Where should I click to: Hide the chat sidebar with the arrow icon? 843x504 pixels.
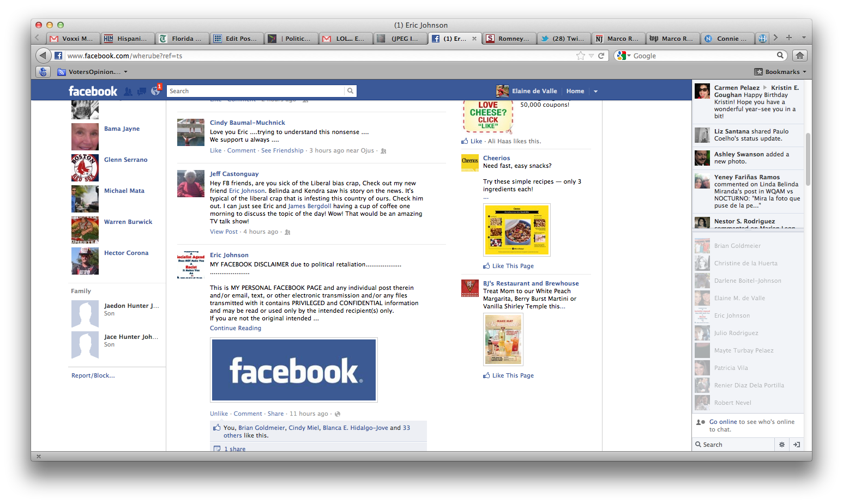[797, 445]
